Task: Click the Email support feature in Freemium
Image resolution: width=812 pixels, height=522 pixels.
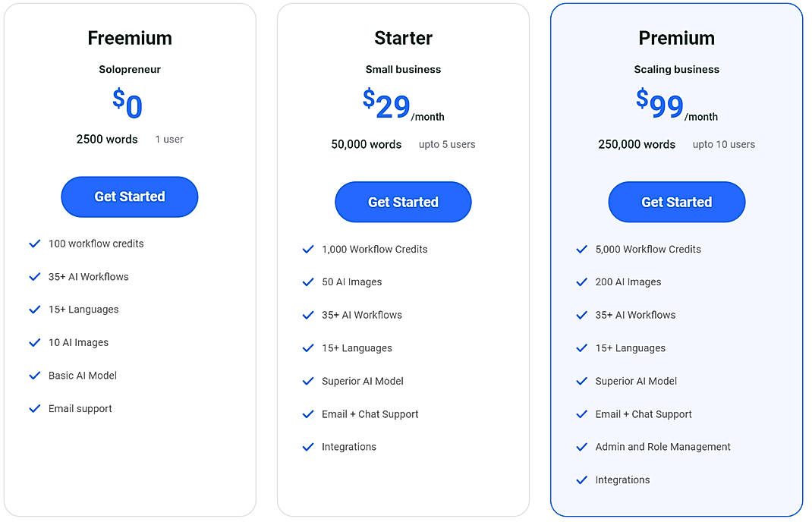Action: pyautogui.click(x=80, y=408)
